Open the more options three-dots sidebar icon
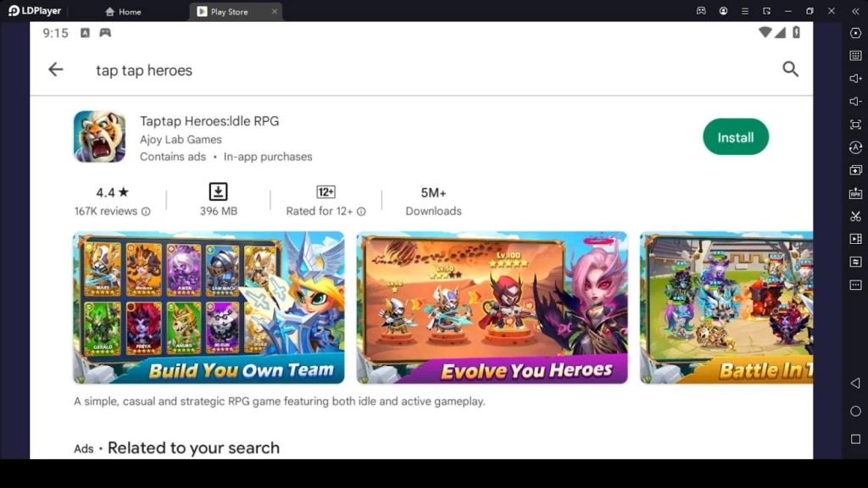Viewport: 868px width, 488px height. click(855, 285)
